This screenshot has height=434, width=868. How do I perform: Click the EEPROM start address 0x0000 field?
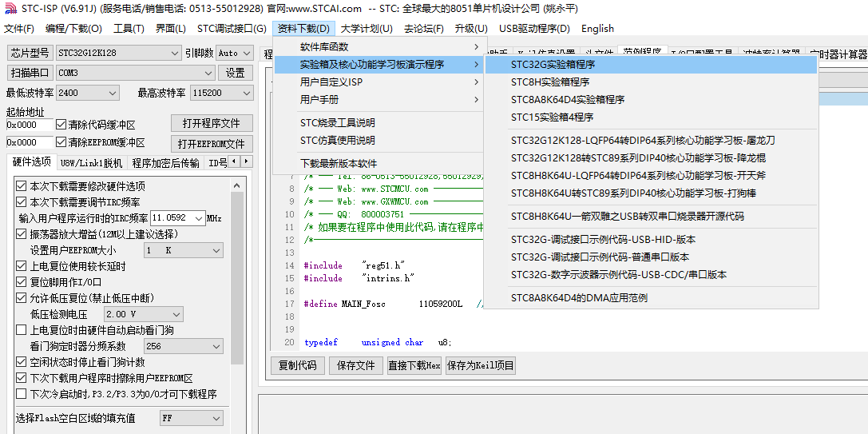click(x=30, y=142)
